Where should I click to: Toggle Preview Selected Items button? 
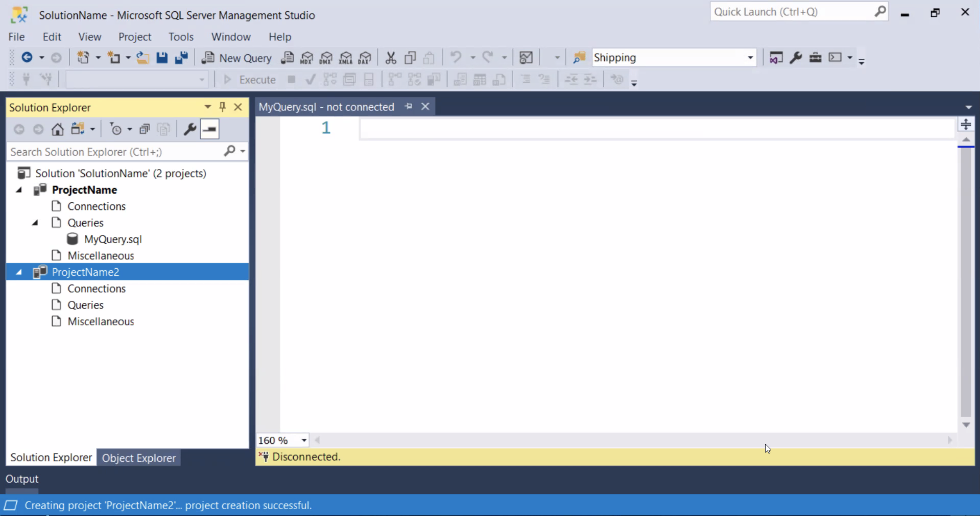pos(210,129)
